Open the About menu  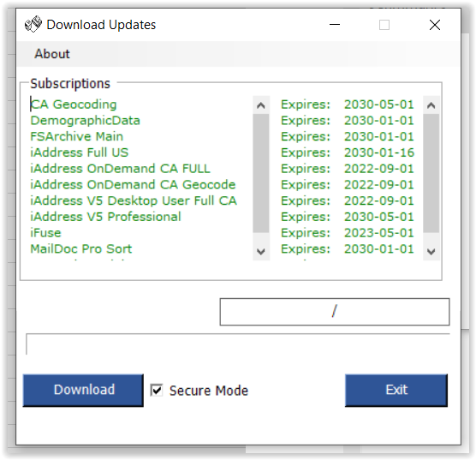[52, 54]
